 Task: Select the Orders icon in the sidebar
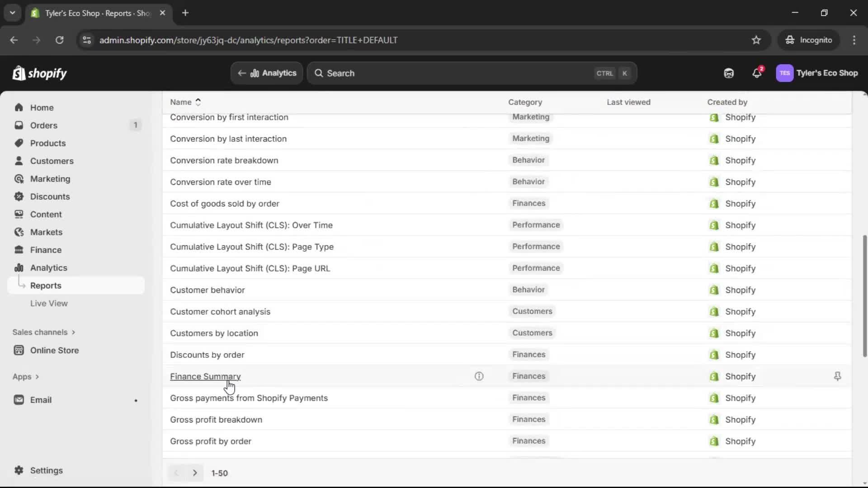(x=19, y=125)
